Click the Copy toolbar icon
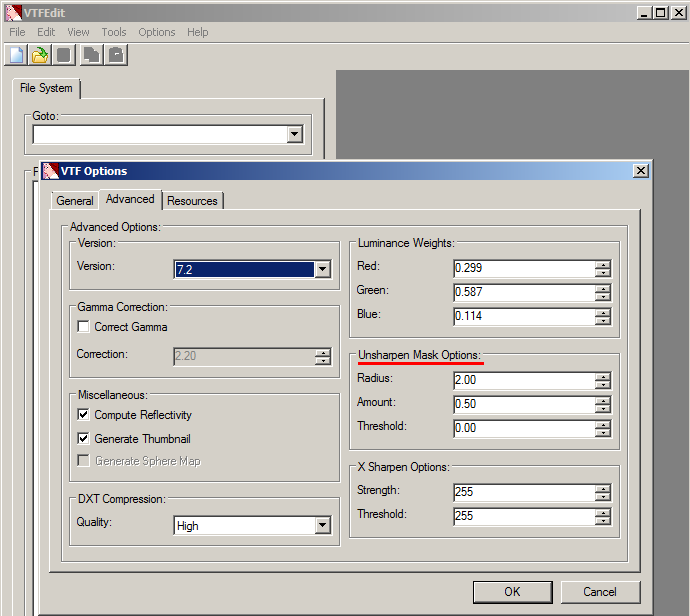The height and width of the screenshot is (616, 690). tap(92, 55)
